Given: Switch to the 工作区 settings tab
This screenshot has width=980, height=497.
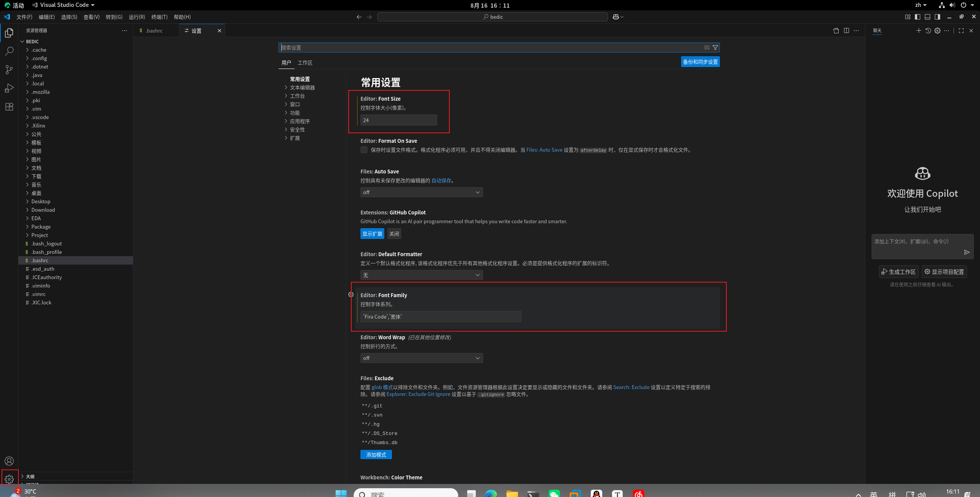Looking at the screenshot, I should [x=305, y=63].
